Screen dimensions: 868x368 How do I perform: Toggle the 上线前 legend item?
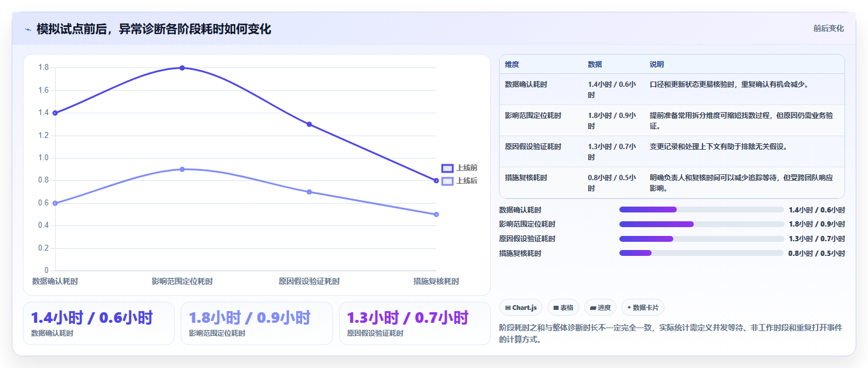459,168
